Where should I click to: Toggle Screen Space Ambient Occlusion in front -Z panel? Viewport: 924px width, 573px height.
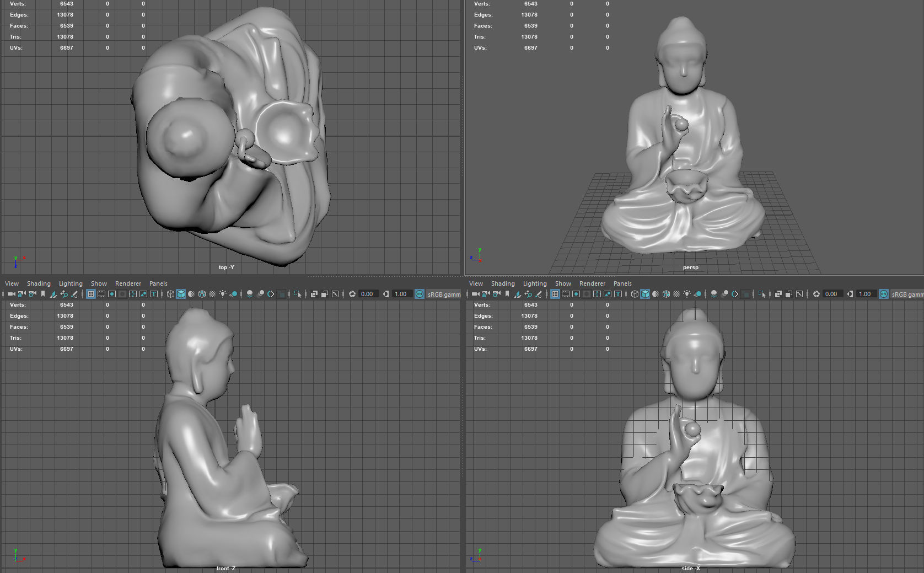[x=250, y=294]
